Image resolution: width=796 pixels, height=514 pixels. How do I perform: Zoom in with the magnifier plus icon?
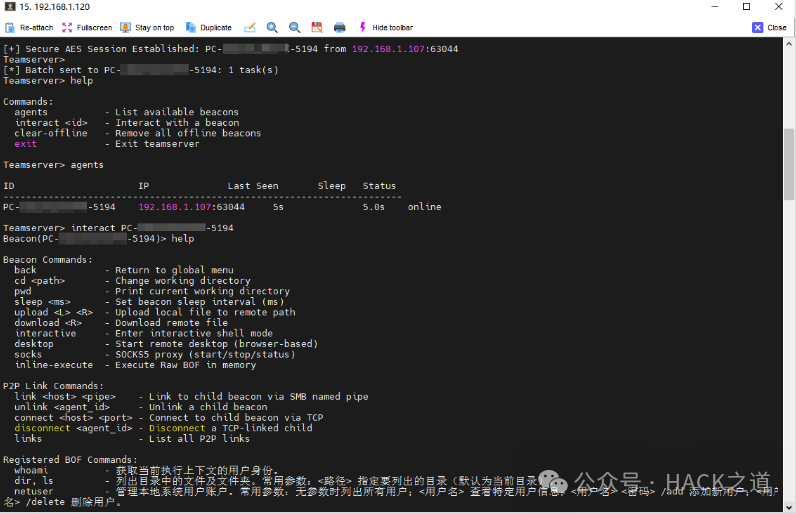tap(272, 27)
